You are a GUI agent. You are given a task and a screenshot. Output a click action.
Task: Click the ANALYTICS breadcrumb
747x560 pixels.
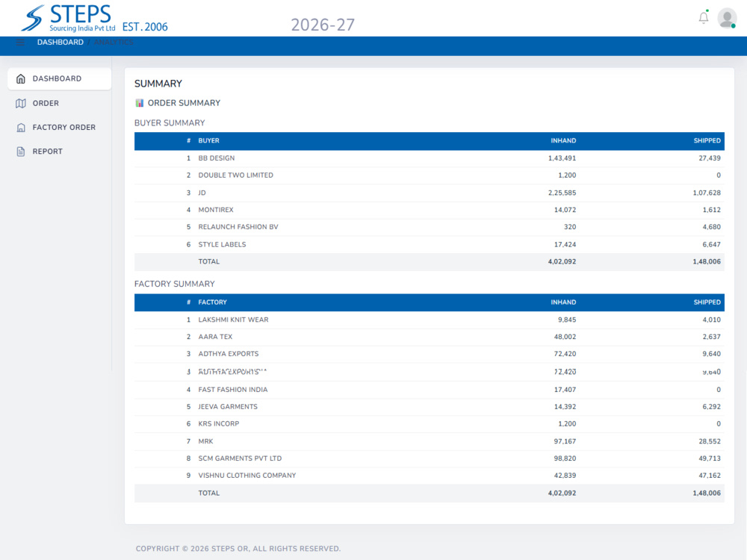point(114,43)
